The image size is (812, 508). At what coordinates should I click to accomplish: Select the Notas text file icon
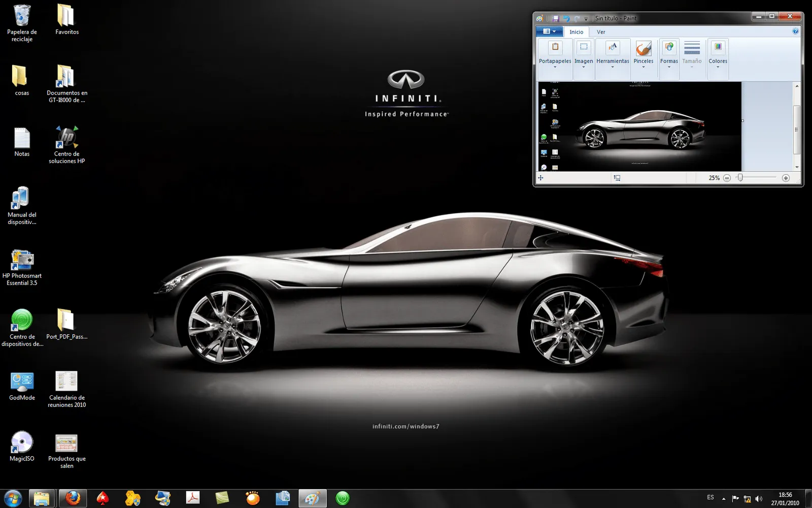pyautogui.click(x=22, y=141)
